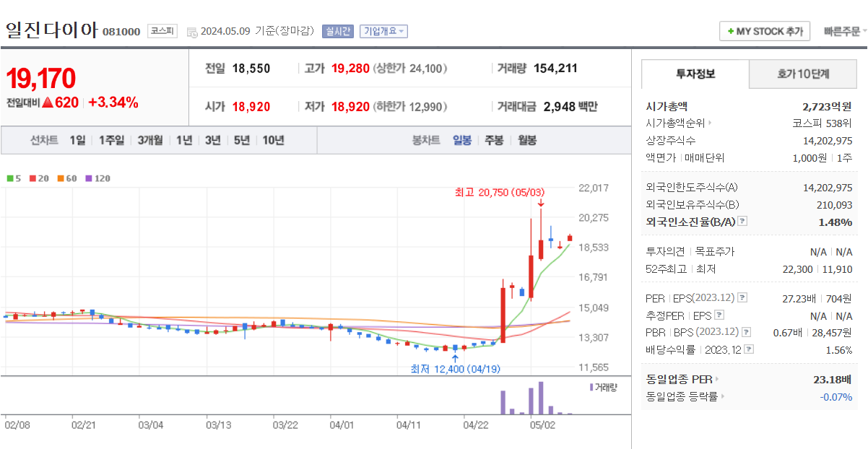Select the 1년 line chart period

[x=184, y=140]
